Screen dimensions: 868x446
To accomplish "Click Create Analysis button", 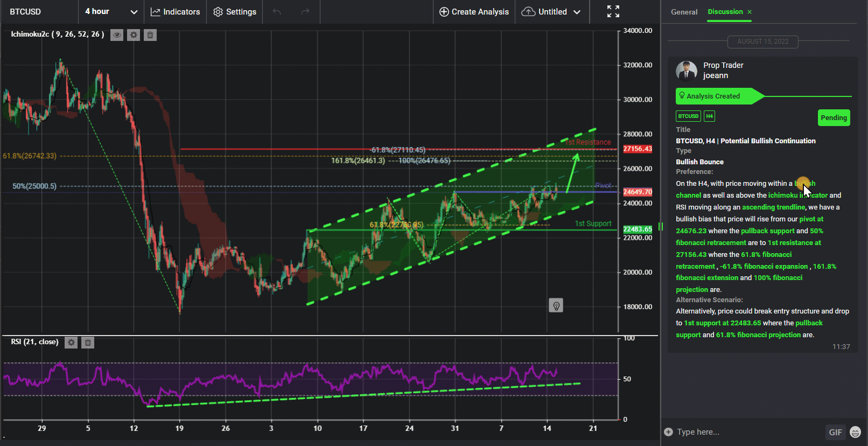I will pyautogui.click(x=474, y=12).
